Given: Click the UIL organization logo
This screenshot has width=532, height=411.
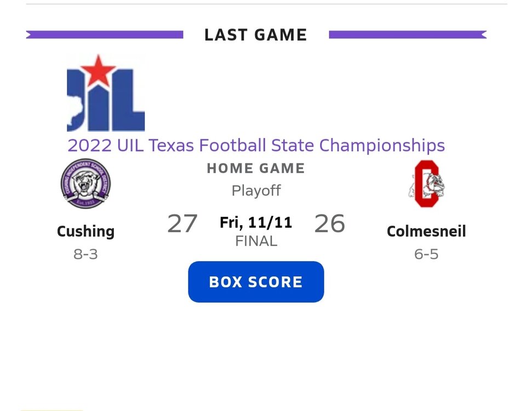Looking at the screenshot, I should point(106,93).
